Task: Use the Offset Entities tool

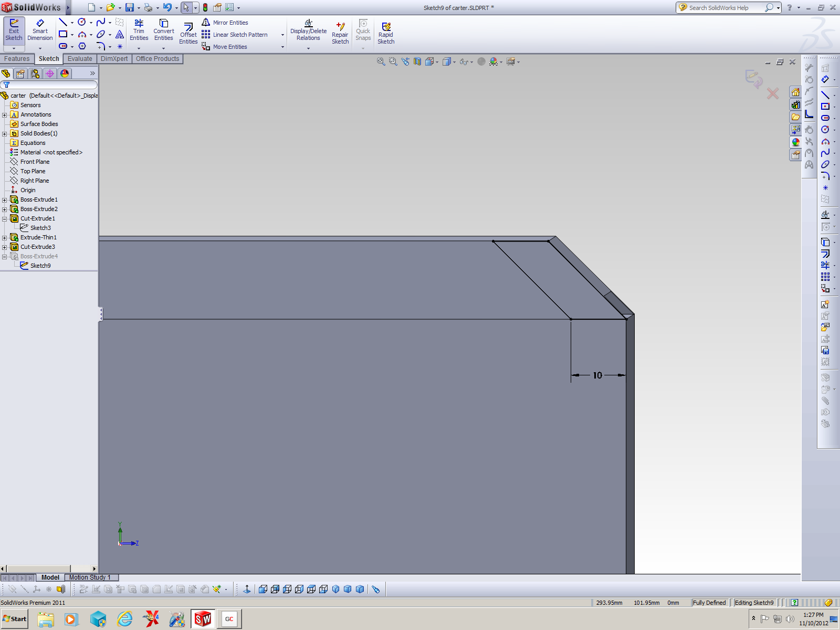Action: [188, 34]
